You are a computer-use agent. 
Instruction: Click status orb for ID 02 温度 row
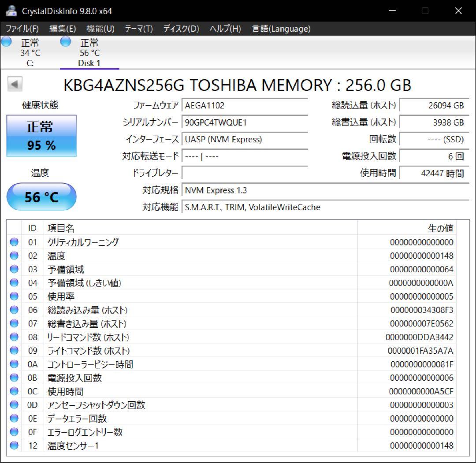(x=14, y=256)
